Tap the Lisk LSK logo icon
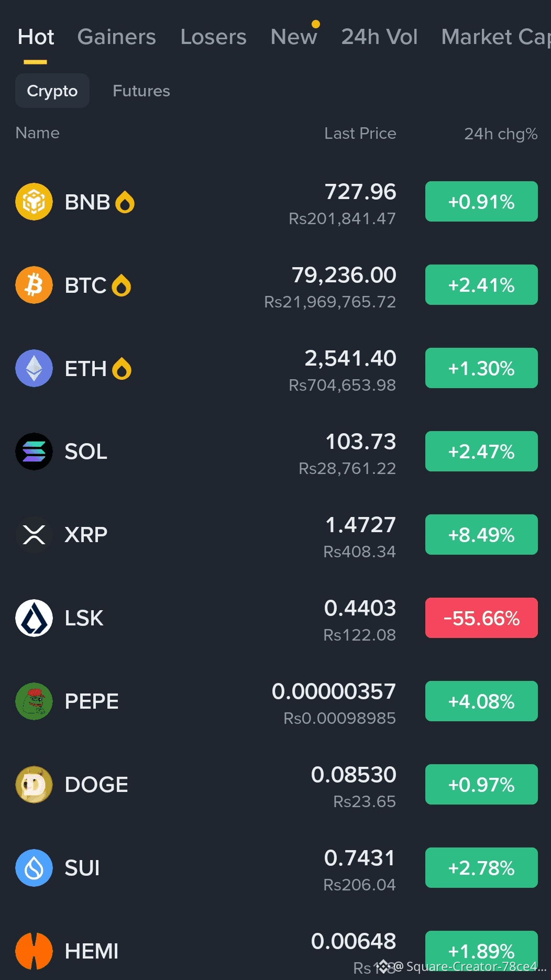 (34, 618)
